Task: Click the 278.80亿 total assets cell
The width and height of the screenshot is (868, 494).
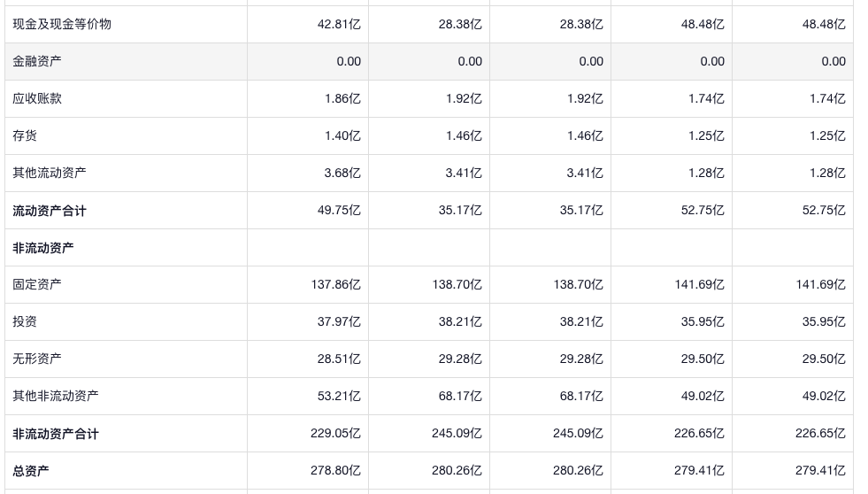Action: pos(336,470)
